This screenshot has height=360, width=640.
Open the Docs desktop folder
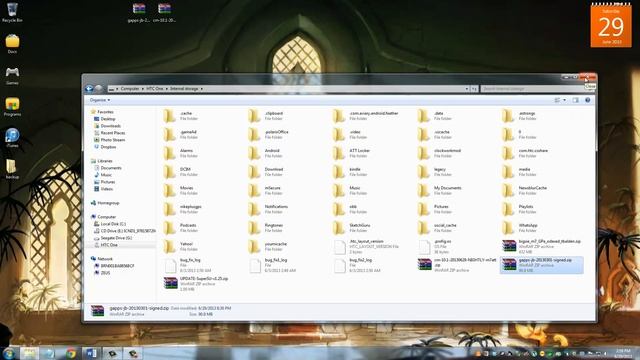point(12,44)
